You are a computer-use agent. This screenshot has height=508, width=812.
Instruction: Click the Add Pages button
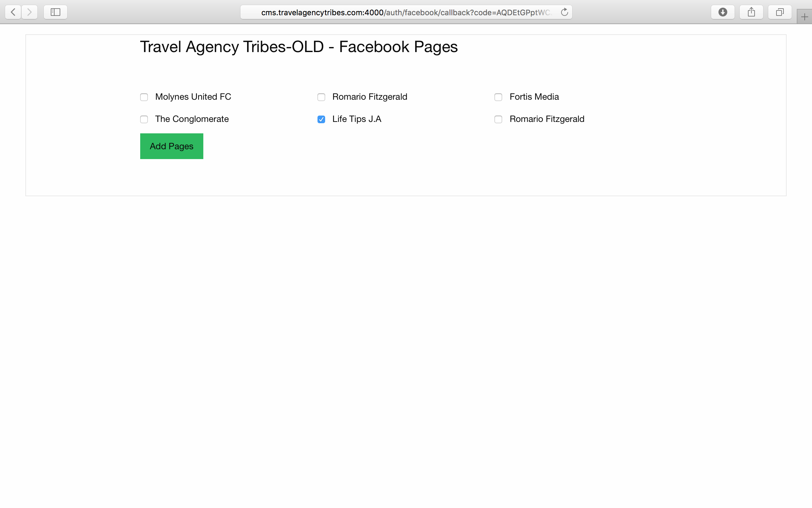point(172,146)
